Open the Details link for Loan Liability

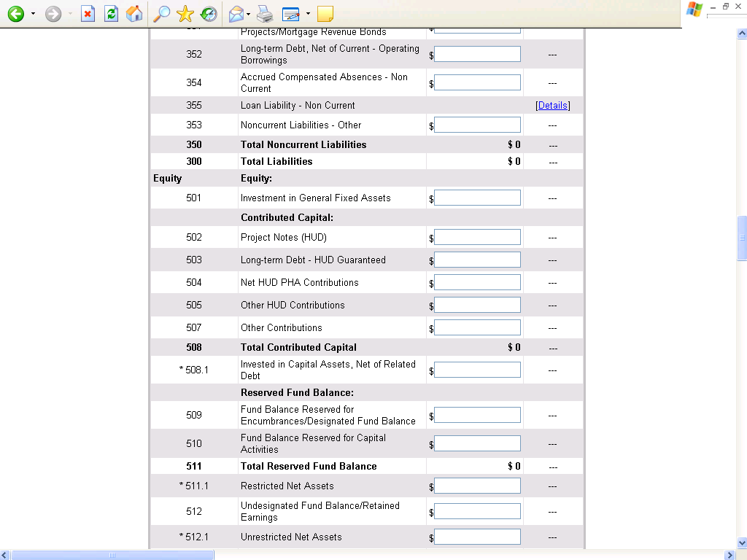point(552,106)
